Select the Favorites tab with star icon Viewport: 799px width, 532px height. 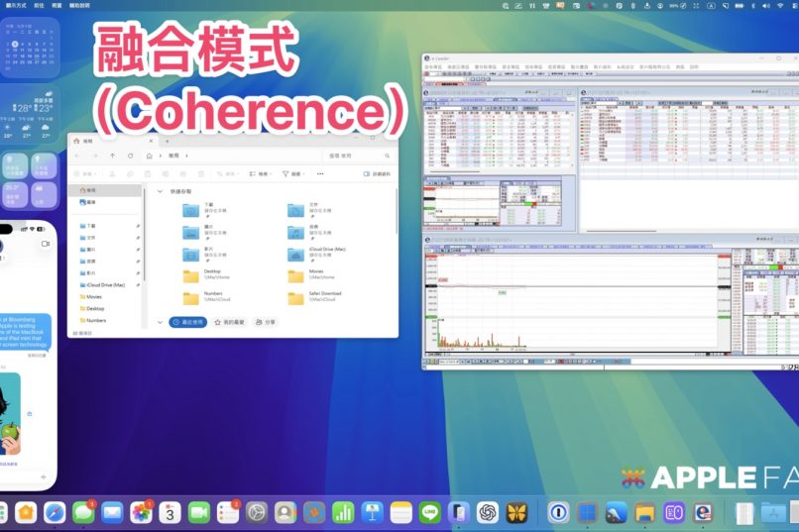click(x=229, y=322)
